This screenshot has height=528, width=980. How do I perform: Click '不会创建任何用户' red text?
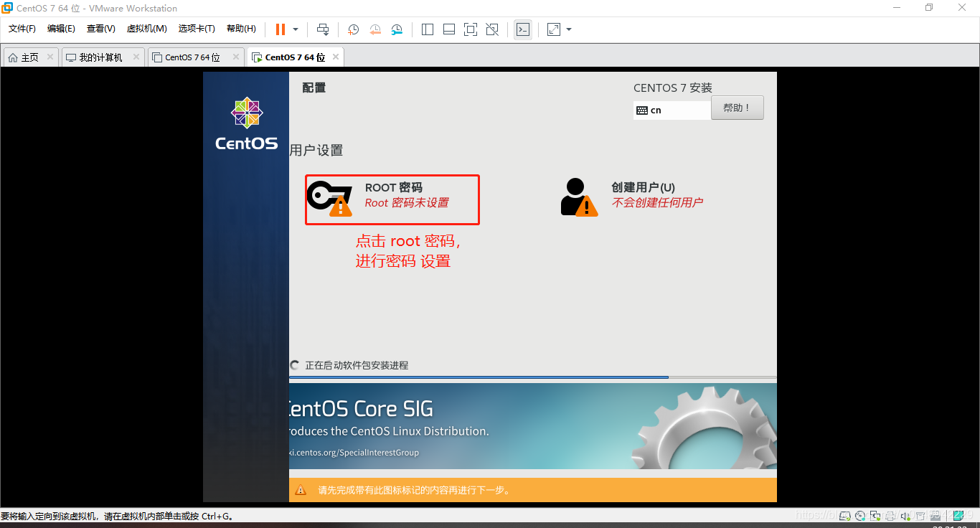tap(657, 202)
